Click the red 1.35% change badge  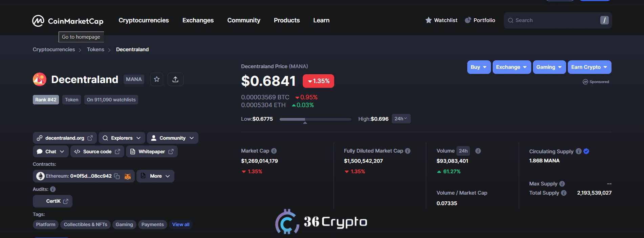tap(318, 81)
